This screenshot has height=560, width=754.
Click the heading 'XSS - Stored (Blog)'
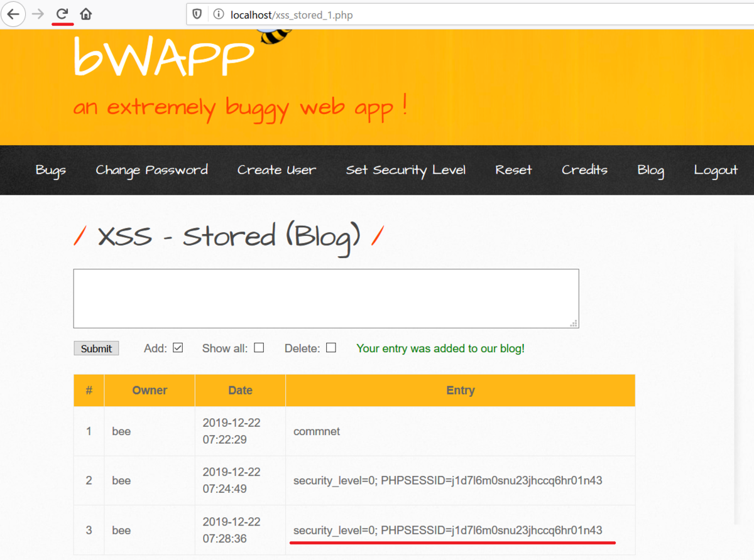coord(229,237)
